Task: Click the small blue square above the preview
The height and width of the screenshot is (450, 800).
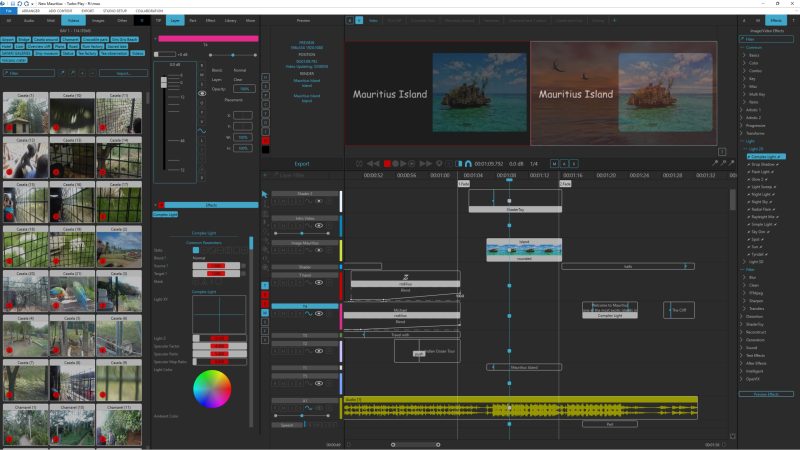Action: (359, 20)
